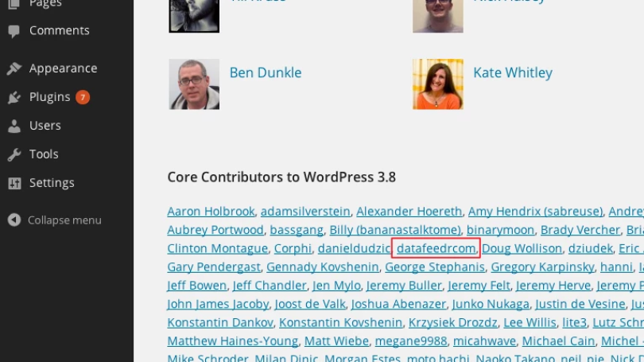Screen dimensions: 644x362
Task: Open contributor Jeremy Felt link
Action: 479,285
